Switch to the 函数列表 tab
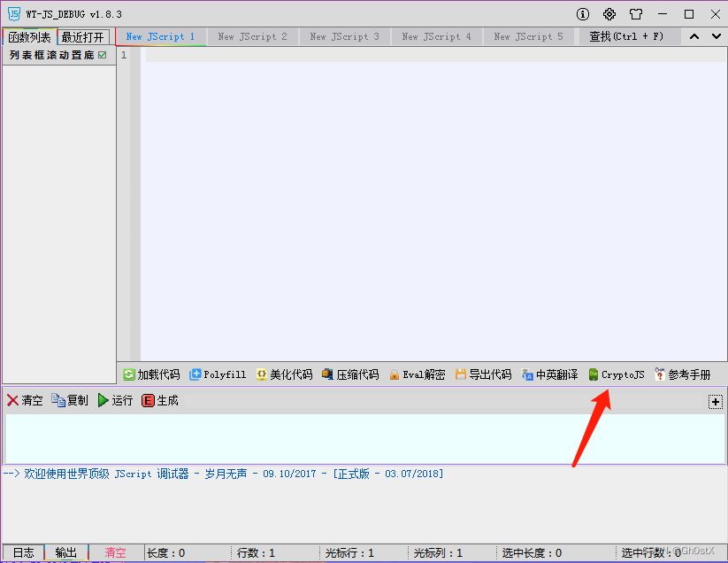Viewport: 728px width, 563px height. [30, 37]
